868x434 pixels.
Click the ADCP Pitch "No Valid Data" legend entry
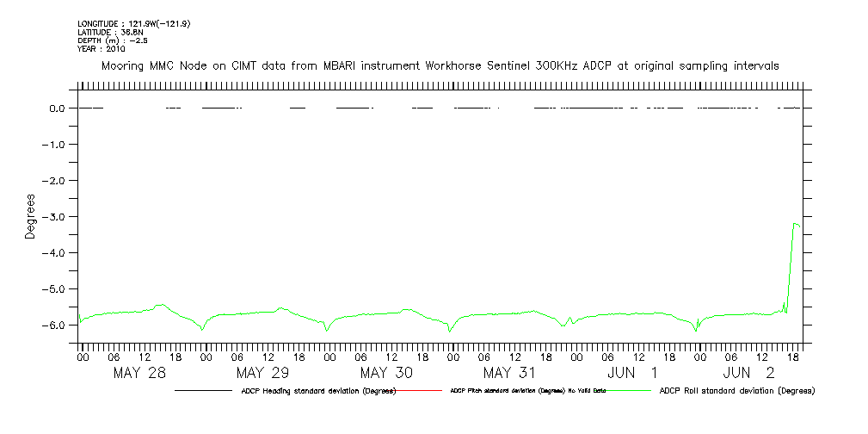click(528, 391)
